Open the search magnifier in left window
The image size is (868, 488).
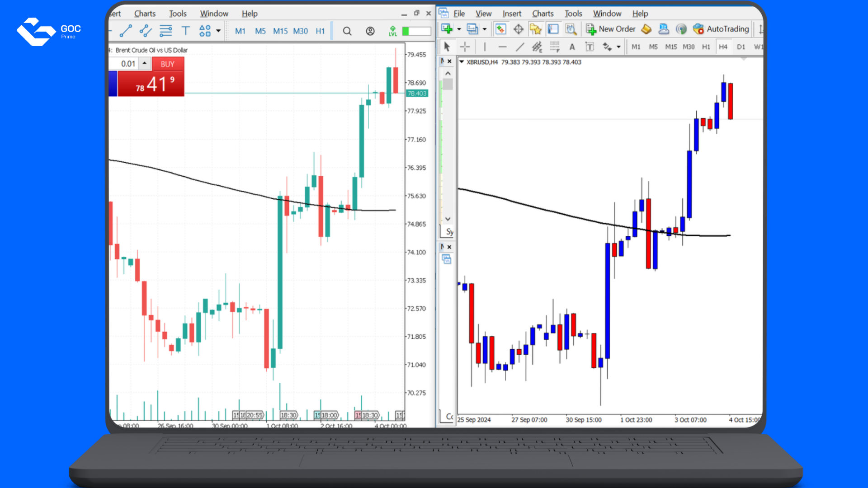[x=347, y=31]
